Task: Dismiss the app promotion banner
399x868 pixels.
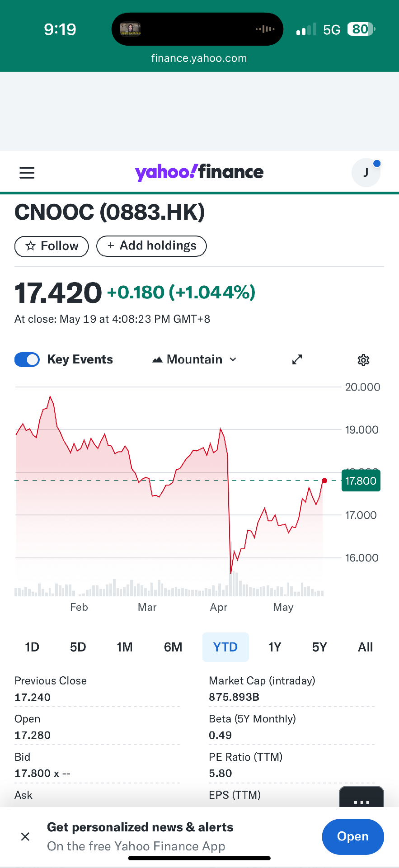Action: 25,836
